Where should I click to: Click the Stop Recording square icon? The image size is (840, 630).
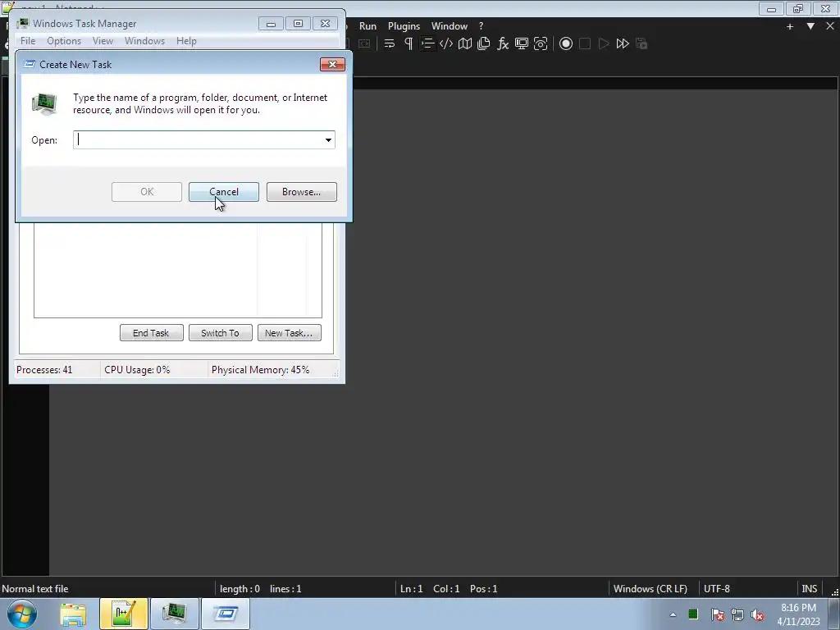click(x=584, y=43)
